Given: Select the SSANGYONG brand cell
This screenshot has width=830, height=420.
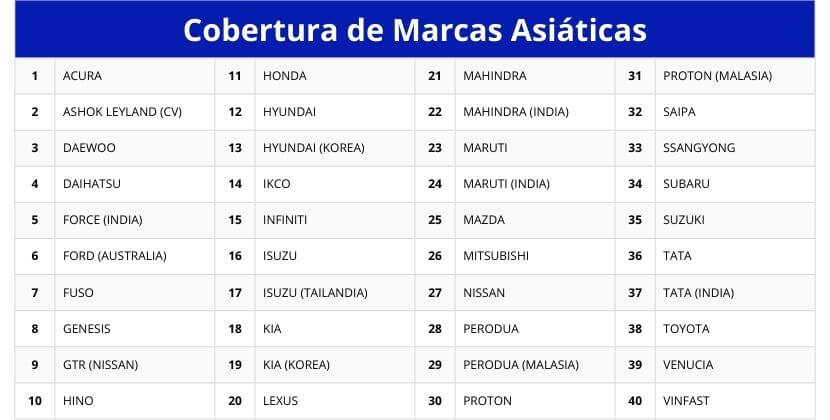Looking at the screenshot, I should tap(699, 148).
